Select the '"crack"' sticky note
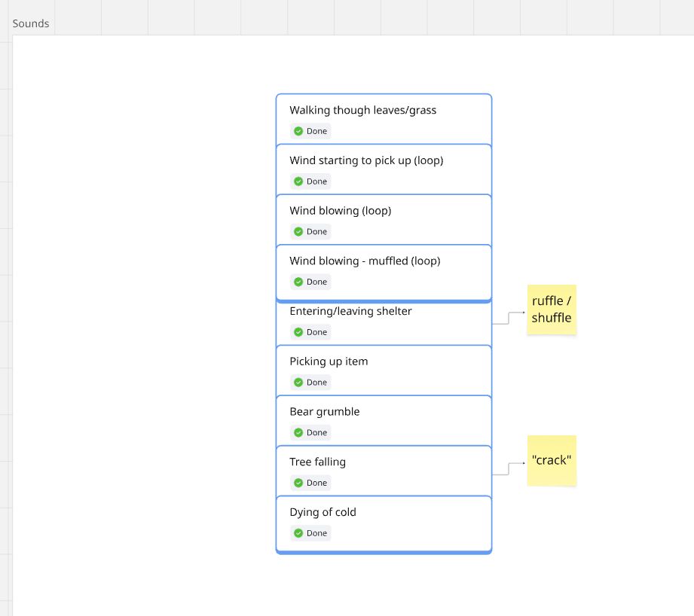Image resolution: width=694 pixels, height=616 pixels. pos(552,460)
